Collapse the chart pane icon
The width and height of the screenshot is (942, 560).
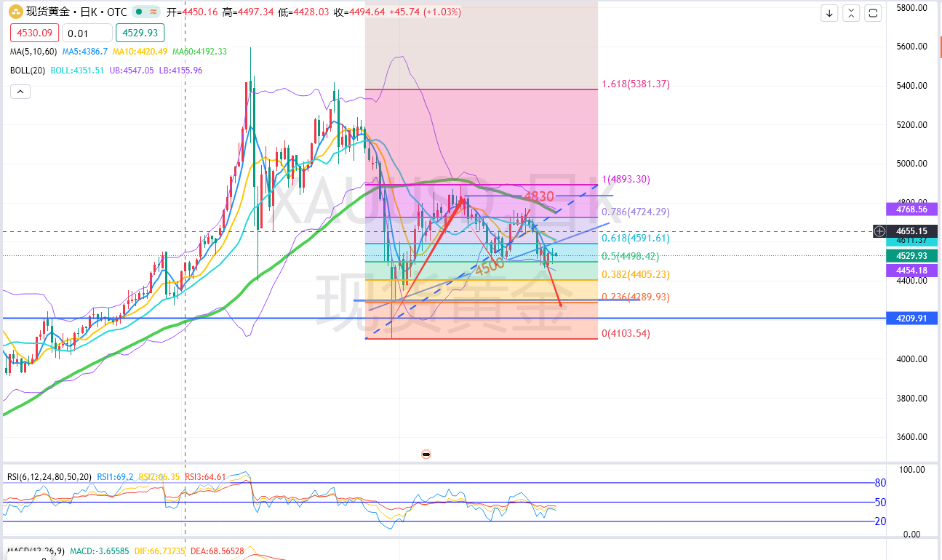point(852,13)
